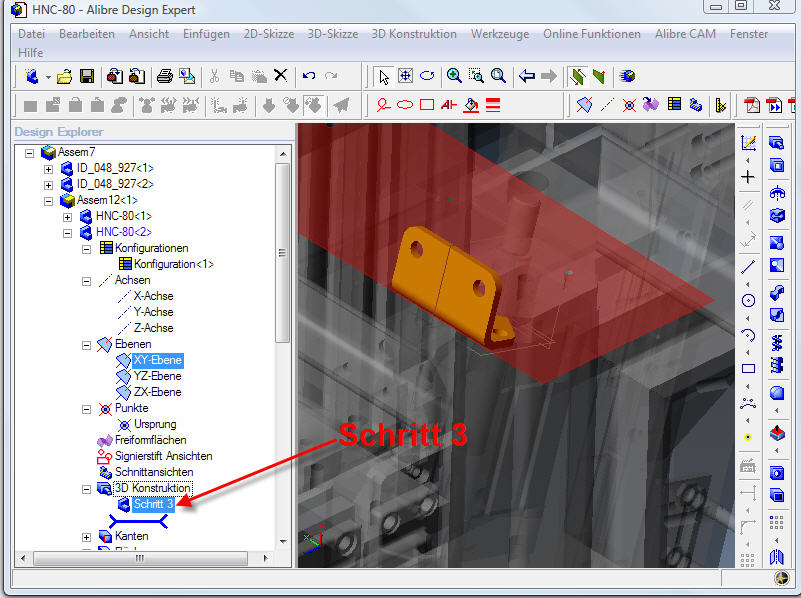This screenshot has width=801, height=598.
Task: Click the red line weight icon
Action: pos(493,105)
